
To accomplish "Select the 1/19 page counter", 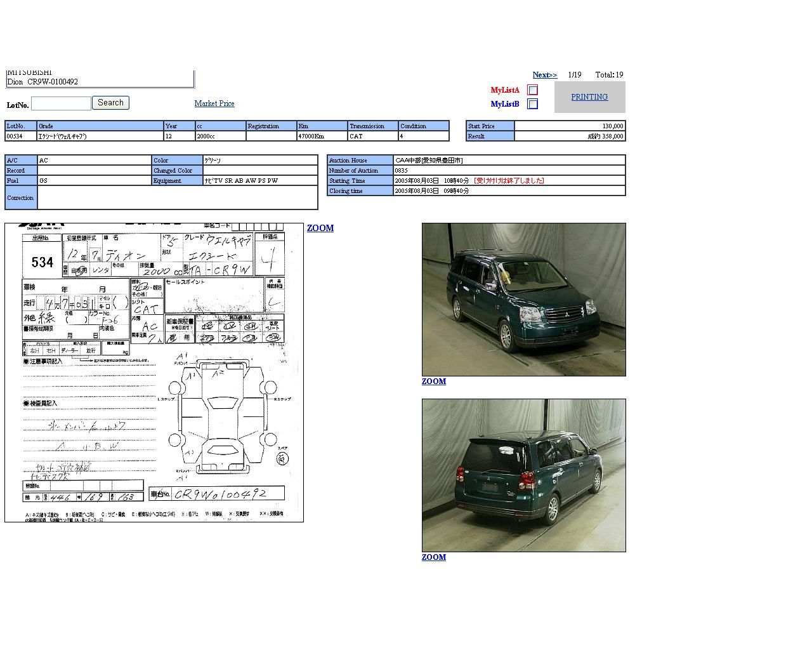I will pos(575,75).
